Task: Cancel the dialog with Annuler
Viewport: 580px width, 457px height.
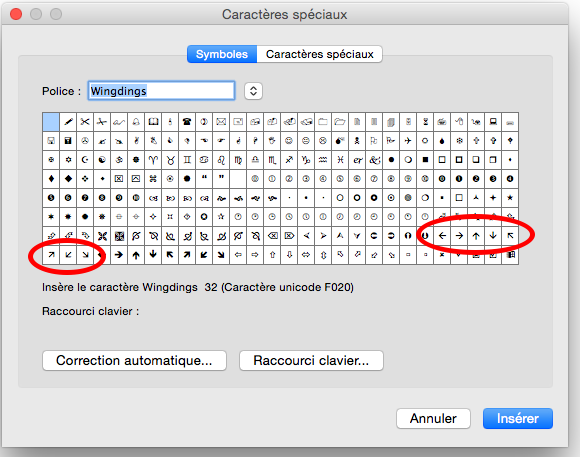Action: (x=433, y=419)
